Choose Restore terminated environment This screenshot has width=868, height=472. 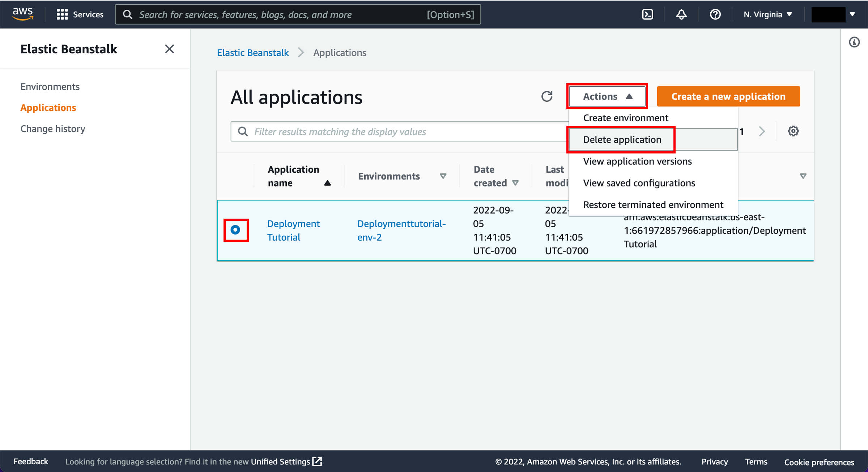(x=653, y=205)
